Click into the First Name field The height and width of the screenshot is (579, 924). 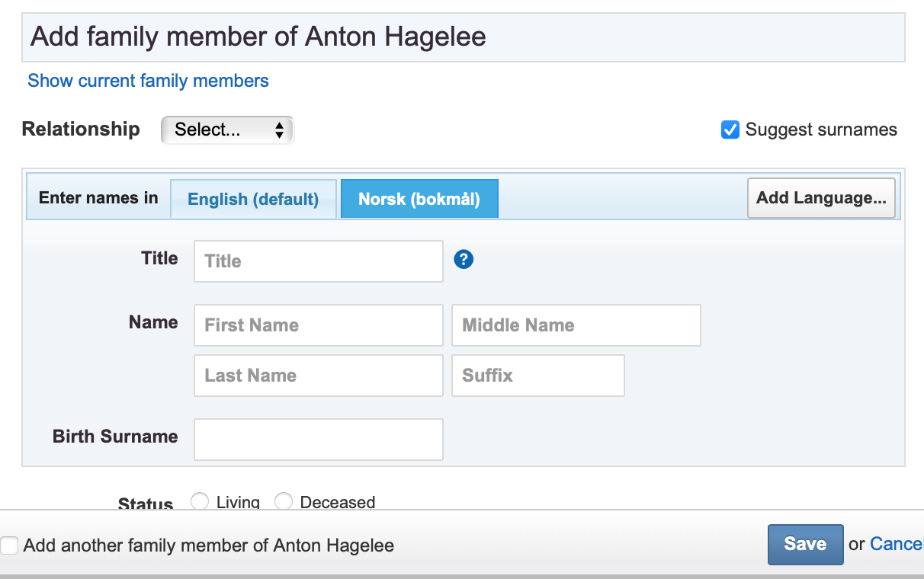pyautogui.click(x=318, y=325)
